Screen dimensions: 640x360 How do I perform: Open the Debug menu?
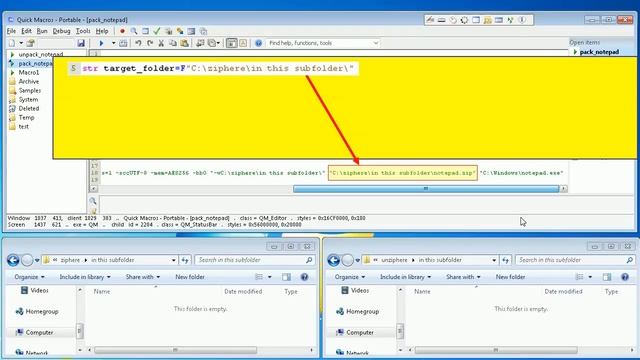click(61, 31)
